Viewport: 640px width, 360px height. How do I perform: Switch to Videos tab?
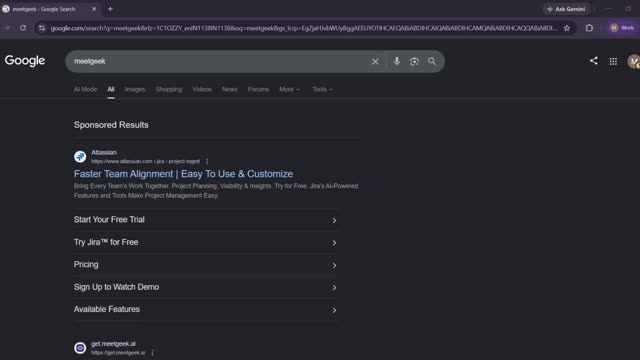(202, 89)
